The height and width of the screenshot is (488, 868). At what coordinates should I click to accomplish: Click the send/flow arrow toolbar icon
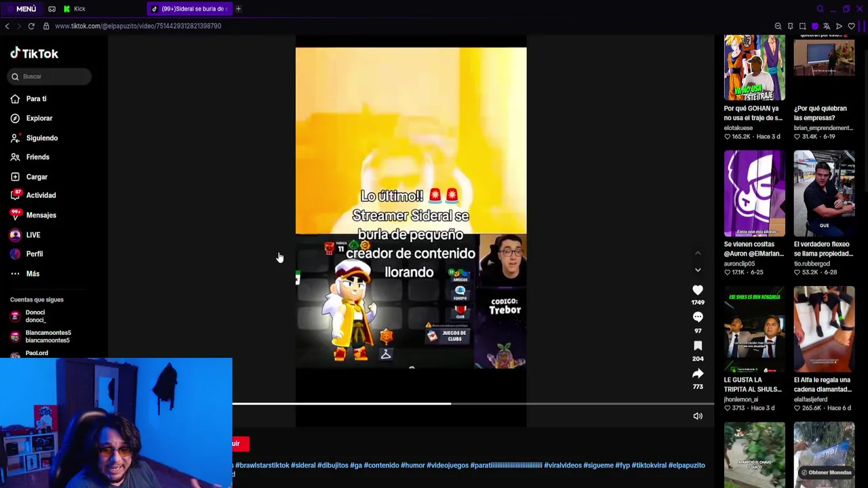tap(839, 26)
